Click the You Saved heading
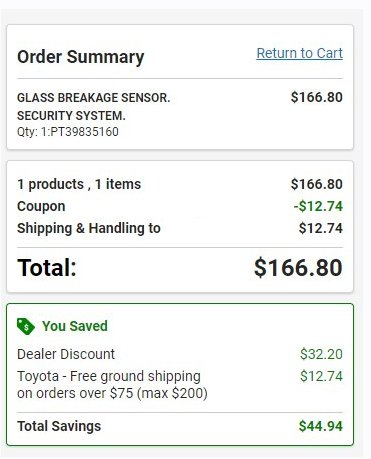Image resolution: width=371 pixels, height=459 pixels. 75,326
